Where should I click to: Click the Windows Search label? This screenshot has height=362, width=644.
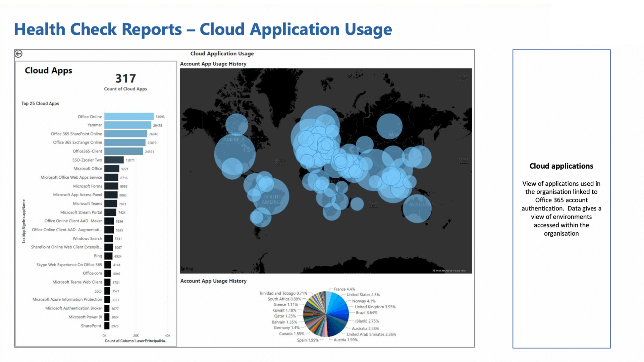click(87, 238)
